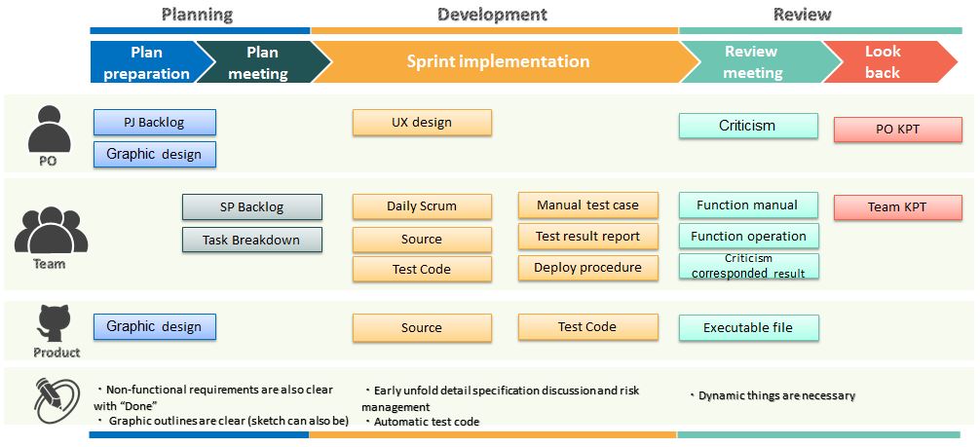
Task: Select the Test Code box in Team row
Action: click(422, 269)
